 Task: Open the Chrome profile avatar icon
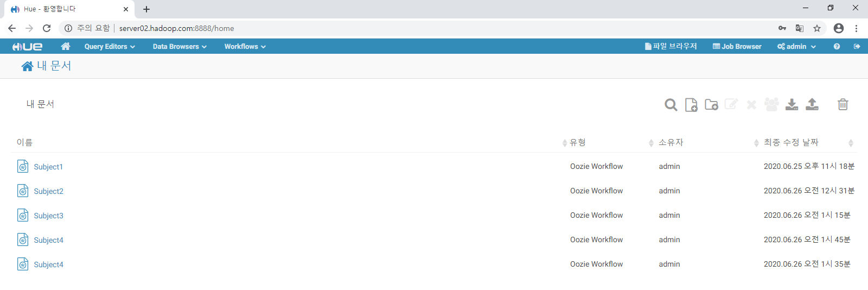839,28
